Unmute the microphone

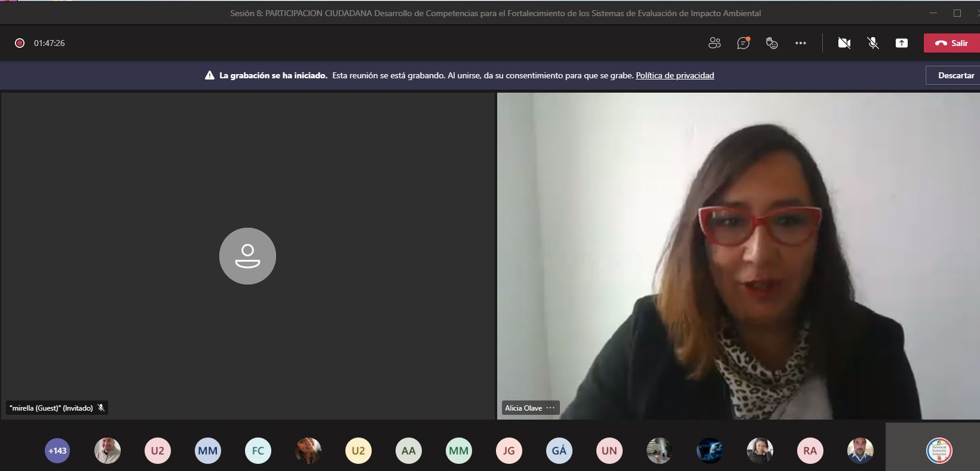(872, 43)
